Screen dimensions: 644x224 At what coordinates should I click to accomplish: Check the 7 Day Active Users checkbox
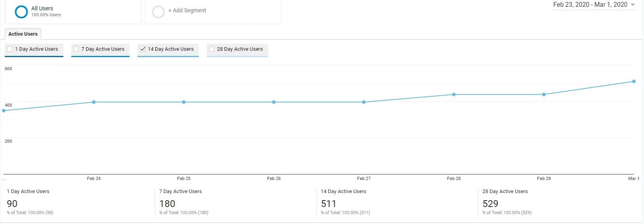click(76, 49)
